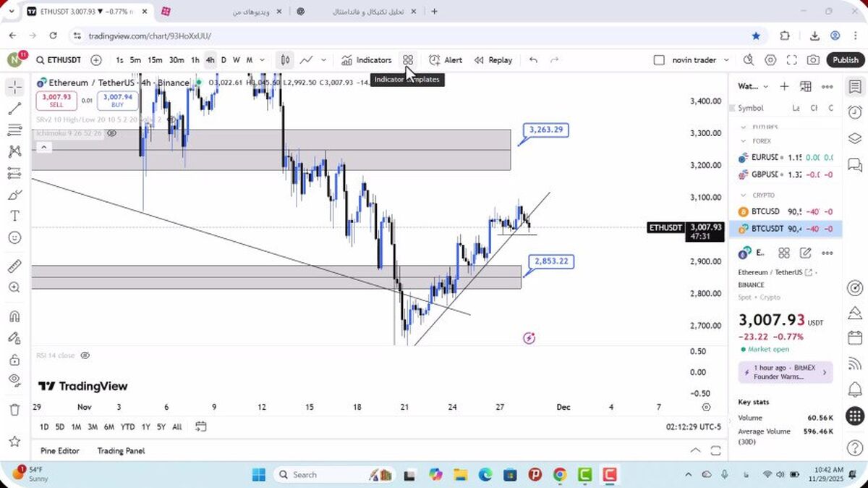
Task: Toggle the layout checkbox beside novin trader
Action: [x=658, y=60]
